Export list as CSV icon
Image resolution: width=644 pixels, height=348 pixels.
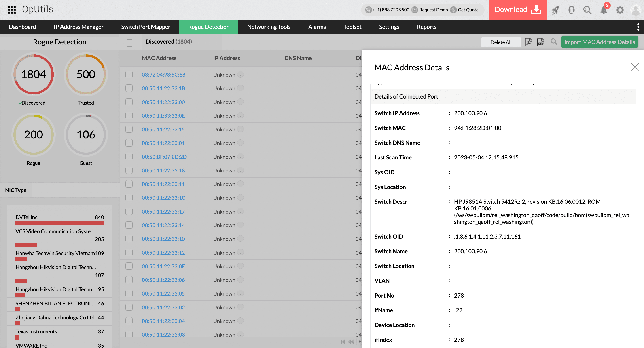click(540, 42)
